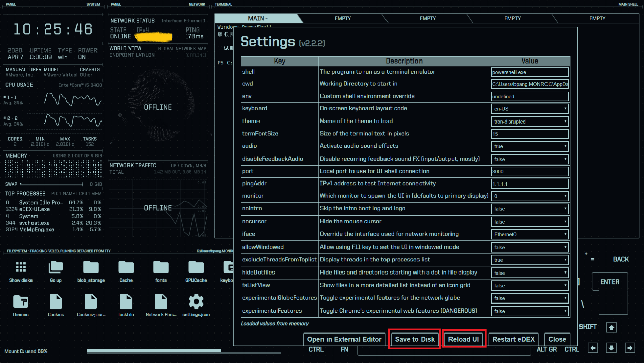Expand the theme tron-disrupted dropdown
The height and width of the screenshot is (363, 644).
[x=530, y=122]
